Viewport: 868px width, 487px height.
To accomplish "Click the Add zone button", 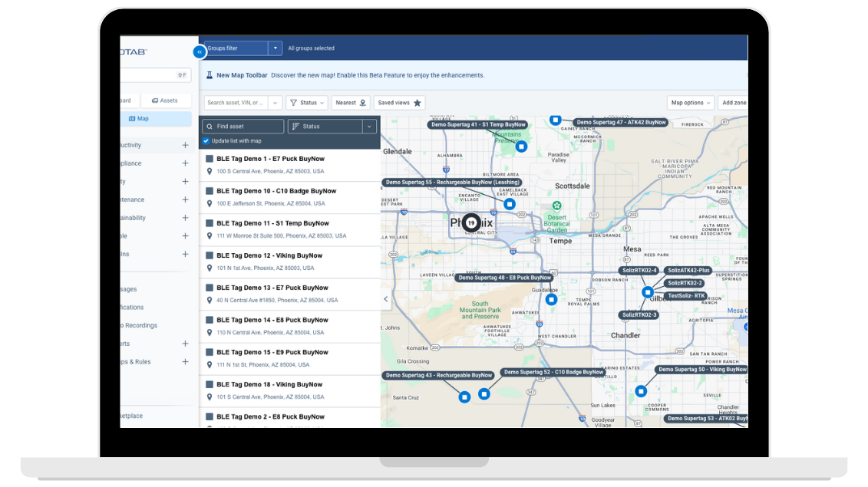I will pos(734,103).
